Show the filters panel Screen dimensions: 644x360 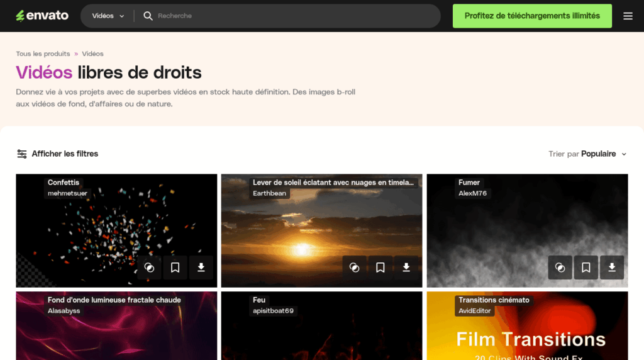[57, 154]
